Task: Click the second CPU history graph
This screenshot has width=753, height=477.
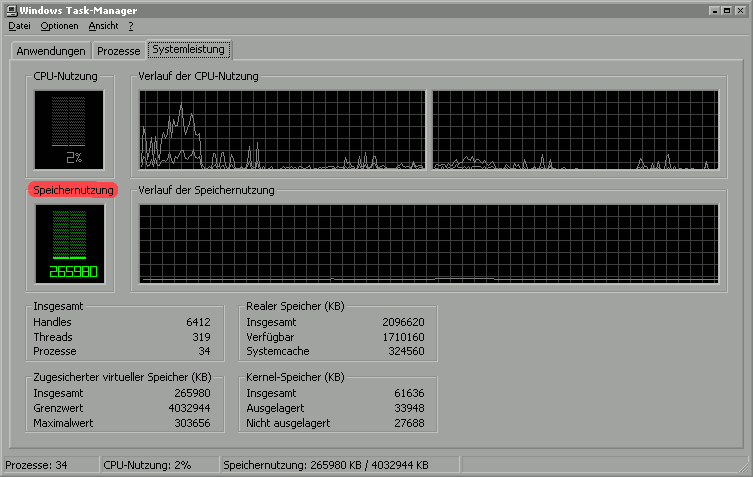Action: coord(575,130)
